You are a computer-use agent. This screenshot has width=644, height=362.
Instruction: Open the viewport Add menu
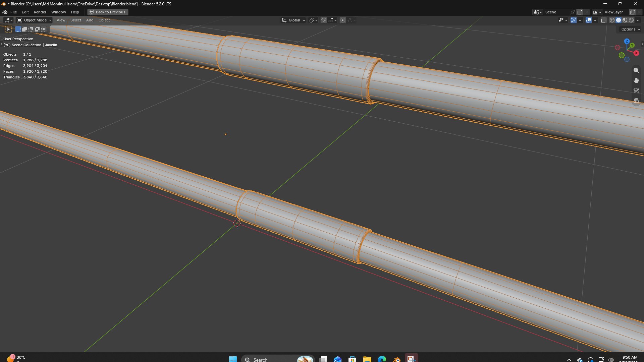click(x=90, y=20)
